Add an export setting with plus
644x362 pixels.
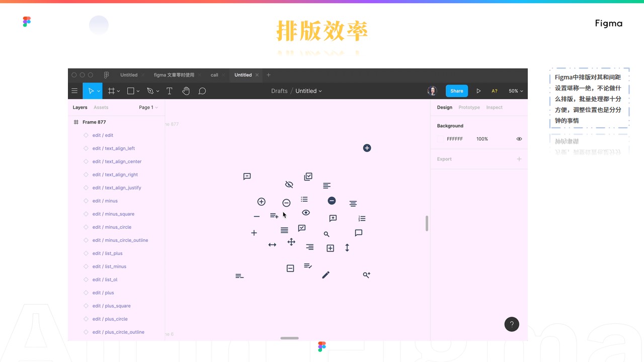point(519,159)
